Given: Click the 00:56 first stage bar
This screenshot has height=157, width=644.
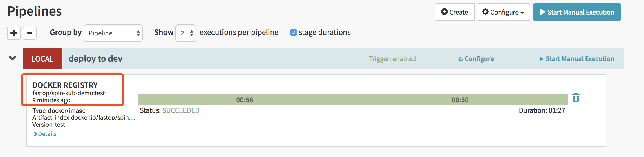Looking at the screenshot, I should [x=245, y=100].
